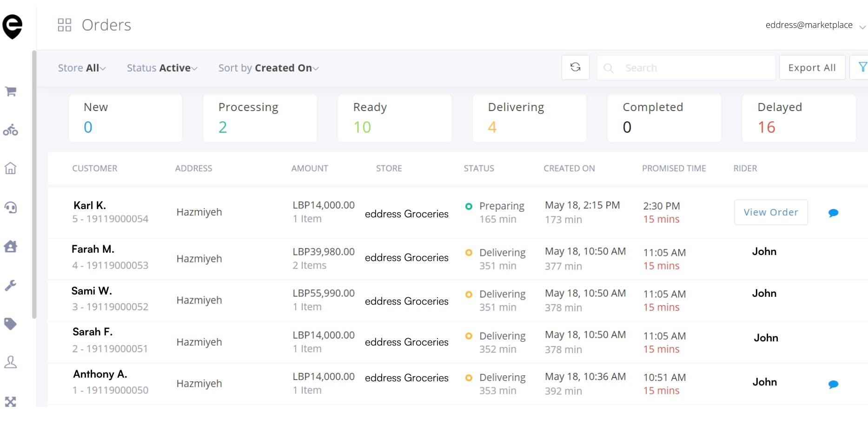Open the price tag sidebar icon
The image size is (868, 425).
click(x=11, y=324)
